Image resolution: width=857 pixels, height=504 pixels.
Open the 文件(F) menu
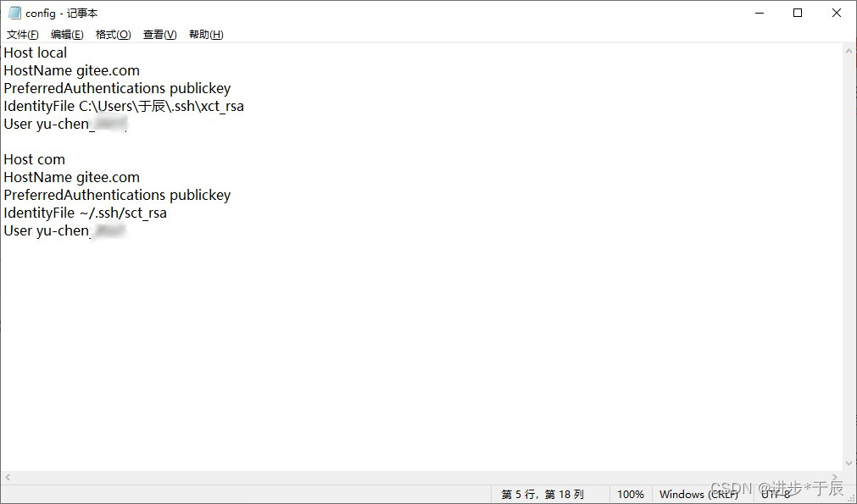click(22, 35)
